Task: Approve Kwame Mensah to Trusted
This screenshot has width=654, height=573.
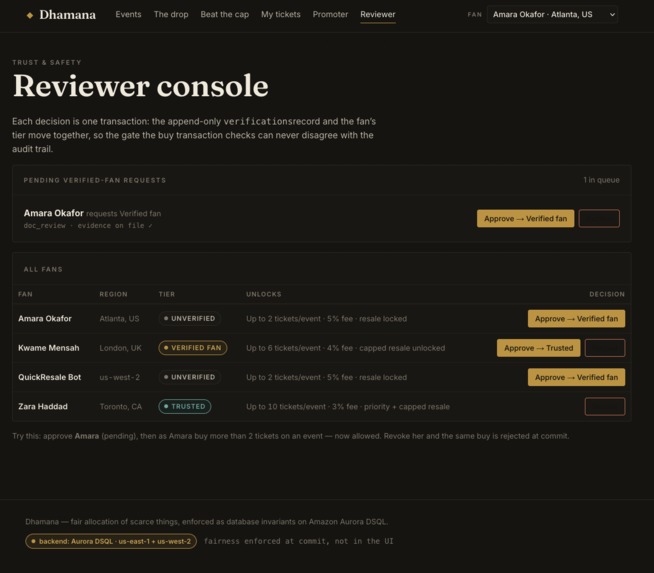Action: (x=538, y=348)
